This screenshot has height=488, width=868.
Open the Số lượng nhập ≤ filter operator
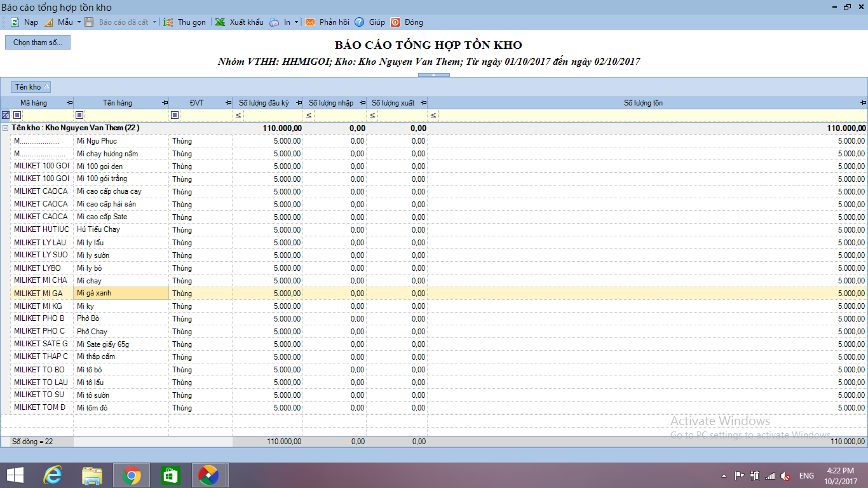(309, 116)
